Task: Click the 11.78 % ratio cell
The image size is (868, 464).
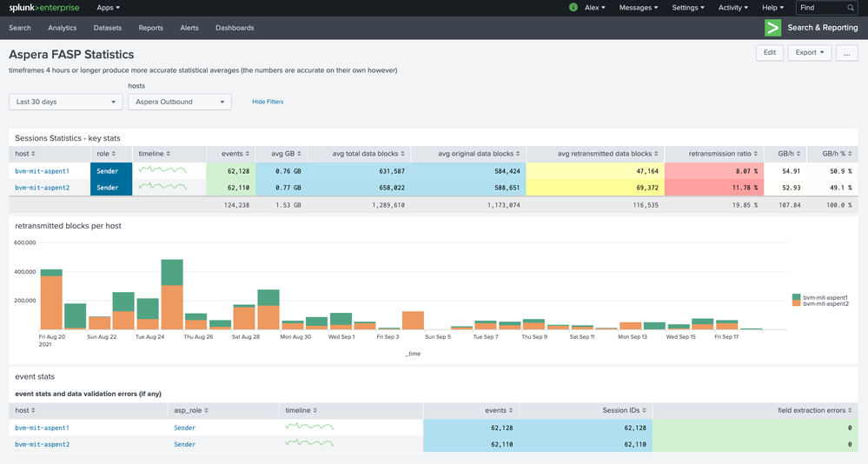Action: [714, 188]
